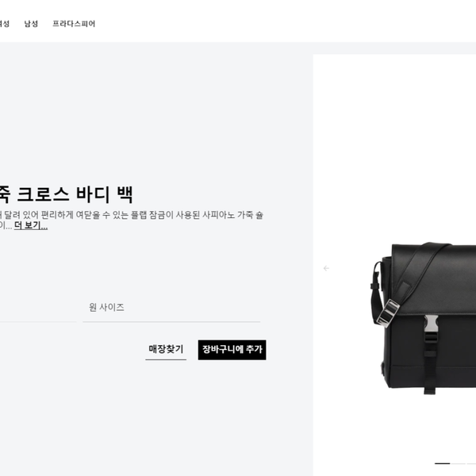Jump to the third carousel indicator bar

(471, 463)
